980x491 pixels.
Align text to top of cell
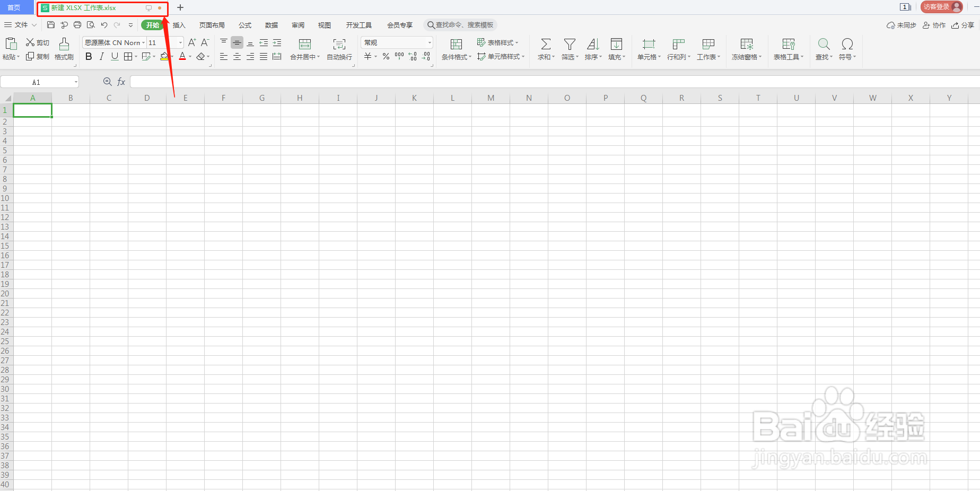coord(224,42)
